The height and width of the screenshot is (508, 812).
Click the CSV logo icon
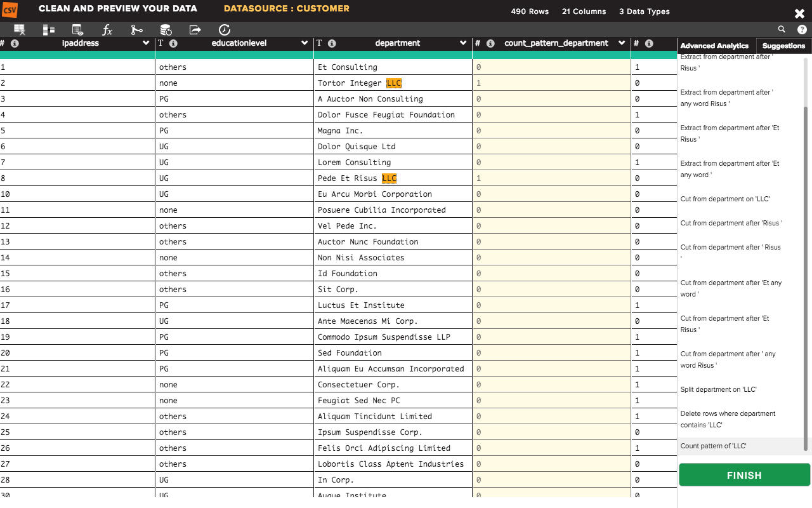pos(10,10)
